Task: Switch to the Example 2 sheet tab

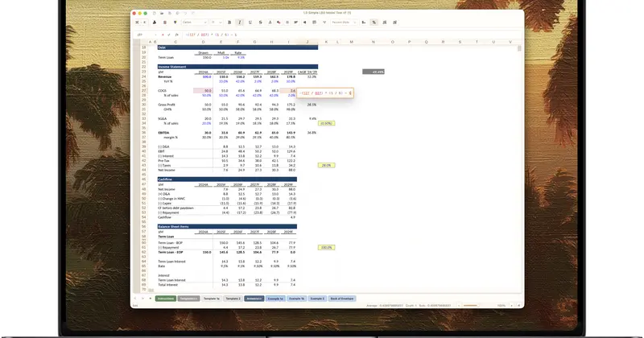Action: tap(317, 299)
